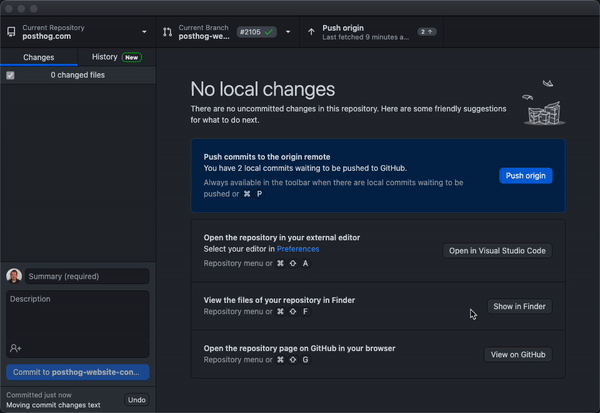This screenshot has height=413, width=600.
Task: Click the user avatar beside Summary
Action: pos(14,276)
